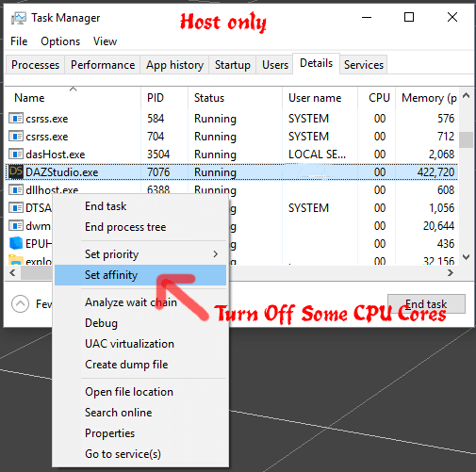
Task: Select Set affinity in context menu
Action: coord(140,275)
